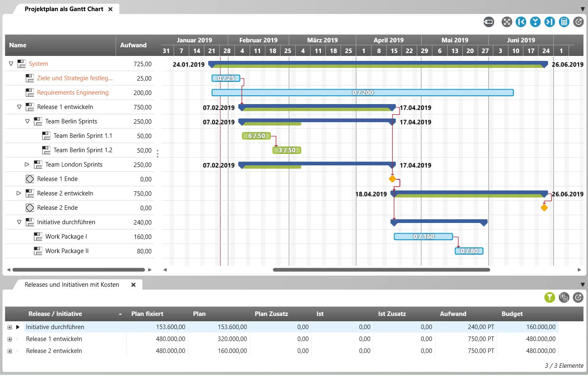Expand the Team London Sprints node
588x376 pixels.
click(27, 165)
